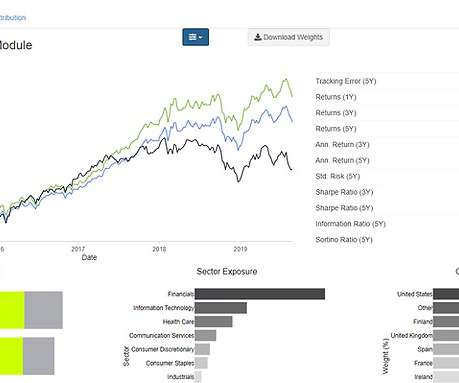This screenshot has height=383, width=459.
Task: Click the Health Care sector bar
Action: coord(214,322)
